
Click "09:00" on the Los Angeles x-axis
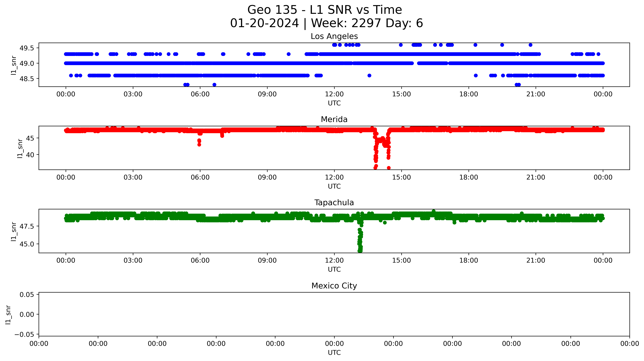click(x=267, y=94)
